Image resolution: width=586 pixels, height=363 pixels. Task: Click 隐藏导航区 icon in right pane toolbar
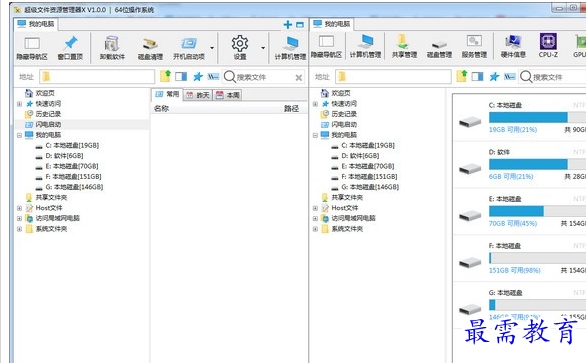[x=326, y=47]
